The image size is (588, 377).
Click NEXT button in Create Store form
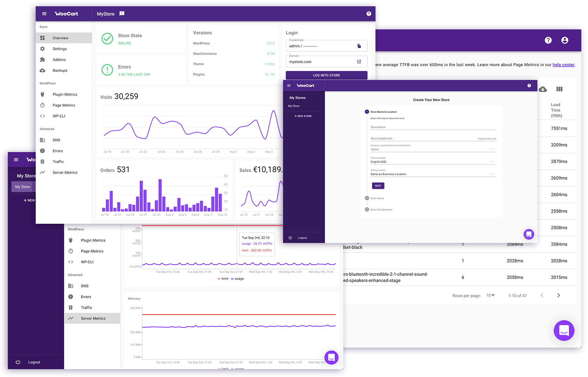coord(378,186)
